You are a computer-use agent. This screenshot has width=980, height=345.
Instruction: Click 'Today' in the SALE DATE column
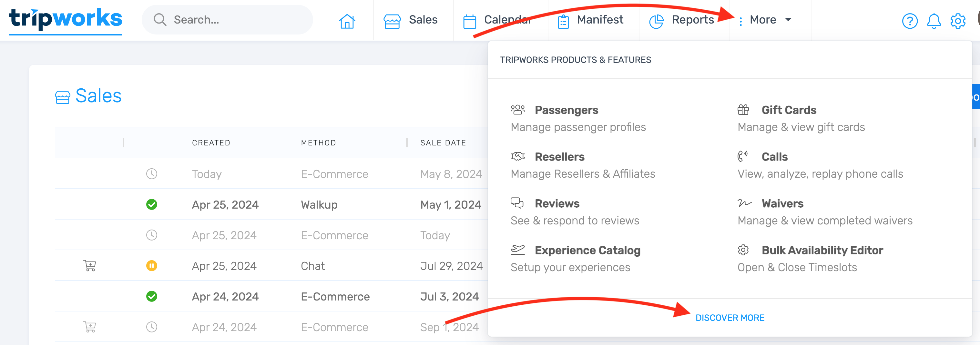(435, 236)
